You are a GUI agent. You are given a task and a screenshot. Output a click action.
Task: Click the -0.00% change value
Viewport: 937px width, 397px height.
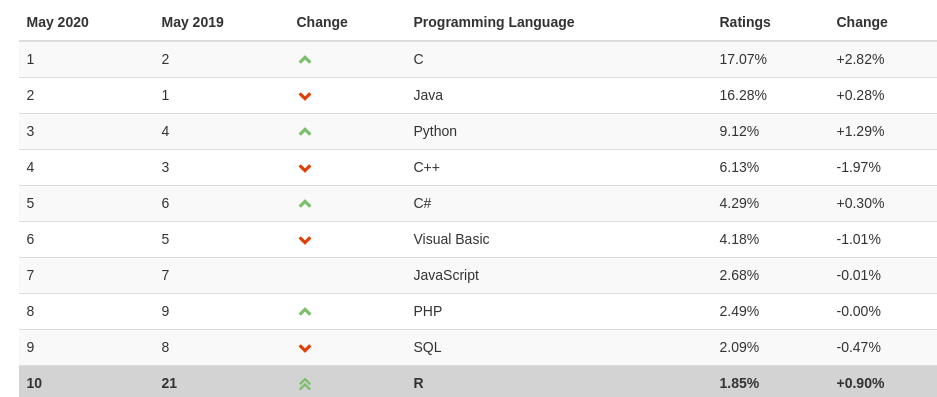pyautogui.click(x=858, y=311)
